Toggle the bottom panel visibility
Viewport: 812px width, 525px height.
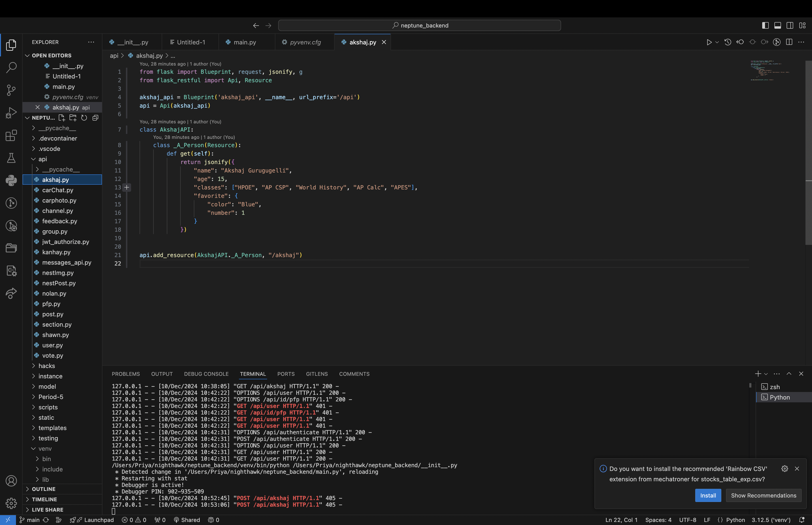[778, 26]
